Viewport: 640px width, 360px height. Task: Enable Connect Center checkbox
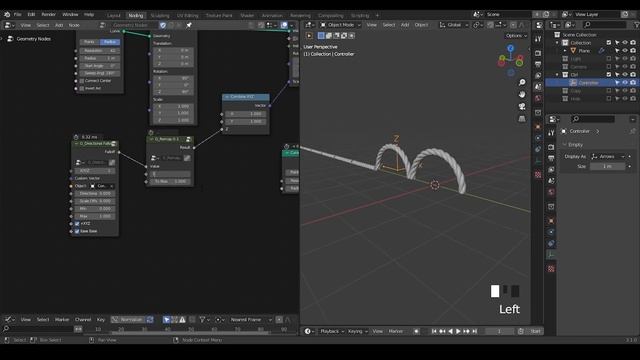pyautogui.click(x=82, y=81)
